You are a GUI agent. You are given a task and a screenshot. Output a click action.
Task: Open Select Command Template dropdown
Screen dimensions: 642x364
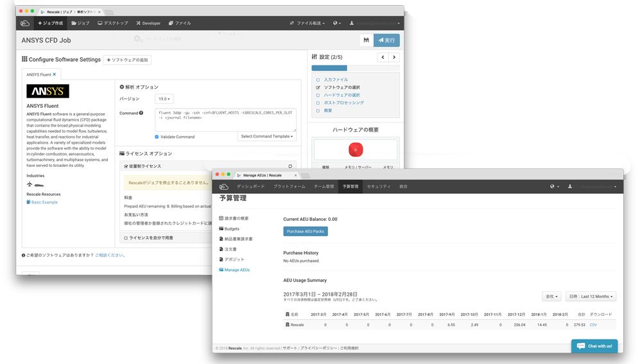point(266,136)
